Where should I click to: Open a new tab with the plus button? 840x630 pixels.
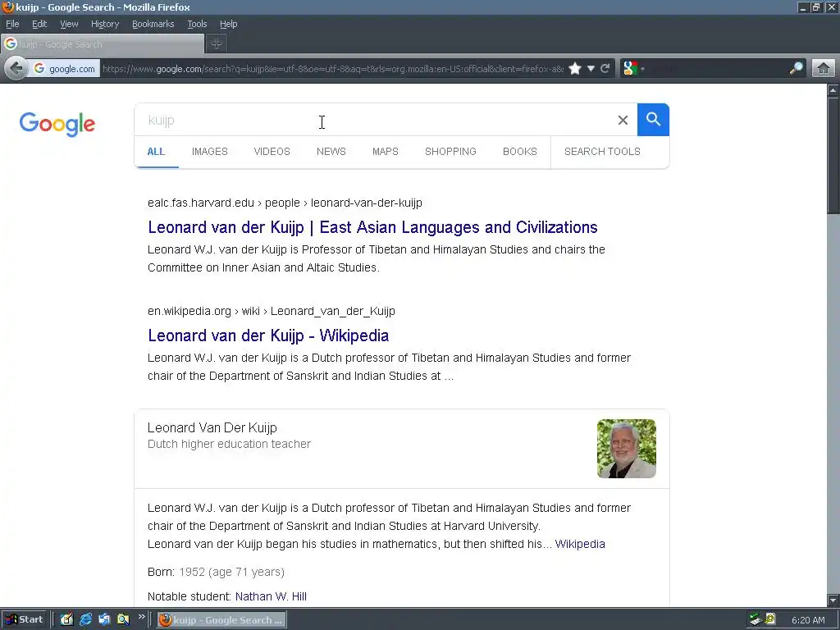[x=217, y=44]
